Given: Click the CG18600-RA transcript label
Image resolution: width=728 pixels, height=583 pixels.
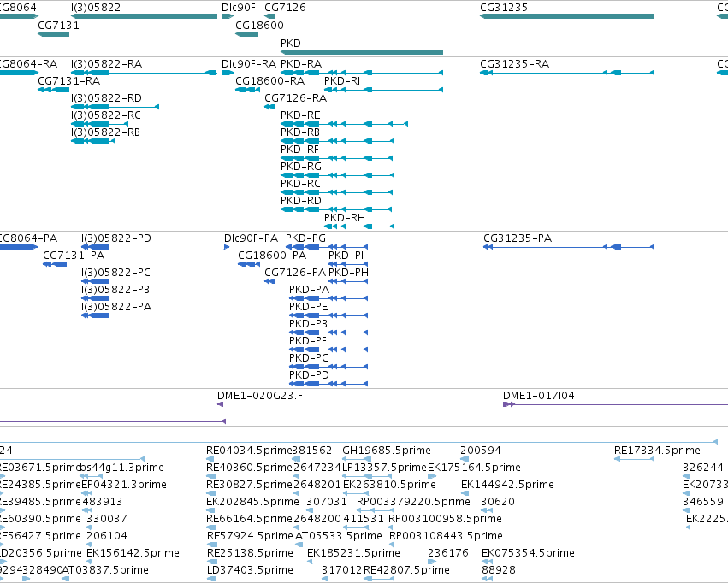Looking at the screenshot, I should pyautogui.click(x=270, y=80).
